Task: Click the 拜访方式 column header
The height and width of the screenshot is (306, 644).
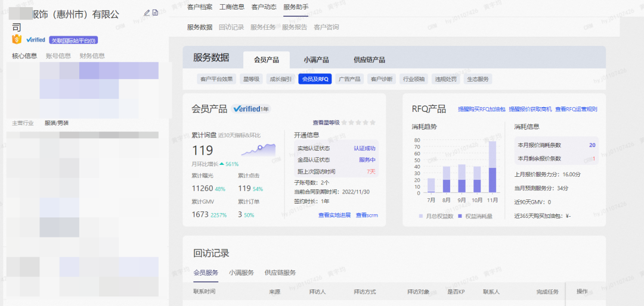Action: click(x=365, y=292)
